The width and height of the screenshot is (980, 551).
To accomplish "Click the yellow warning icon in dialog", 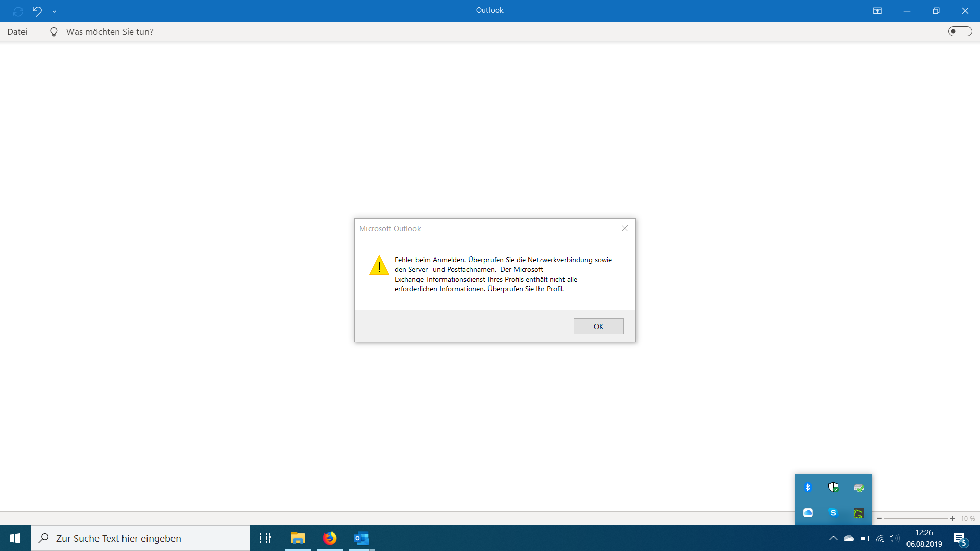I will point(379,265).
